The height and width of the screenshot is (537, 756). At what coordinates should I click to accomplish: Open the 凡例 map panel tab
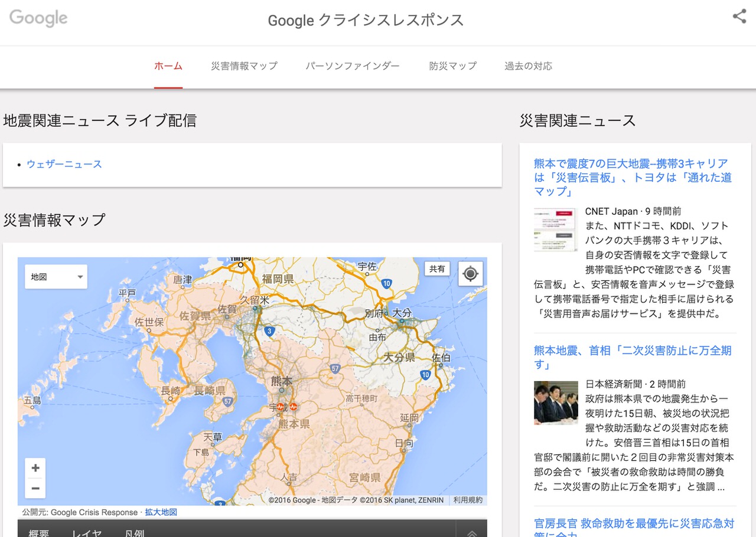click(x=135, y=533)
